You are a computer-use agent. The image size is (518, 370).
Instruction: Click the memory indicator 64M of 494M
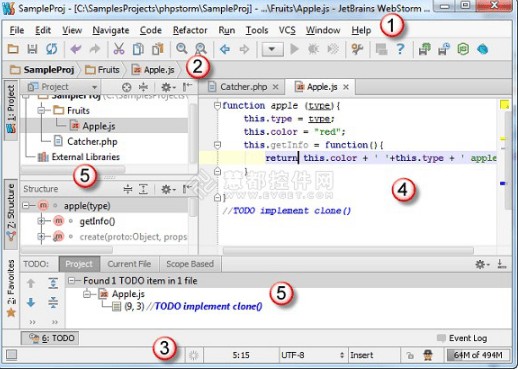[x=478, y=355]
